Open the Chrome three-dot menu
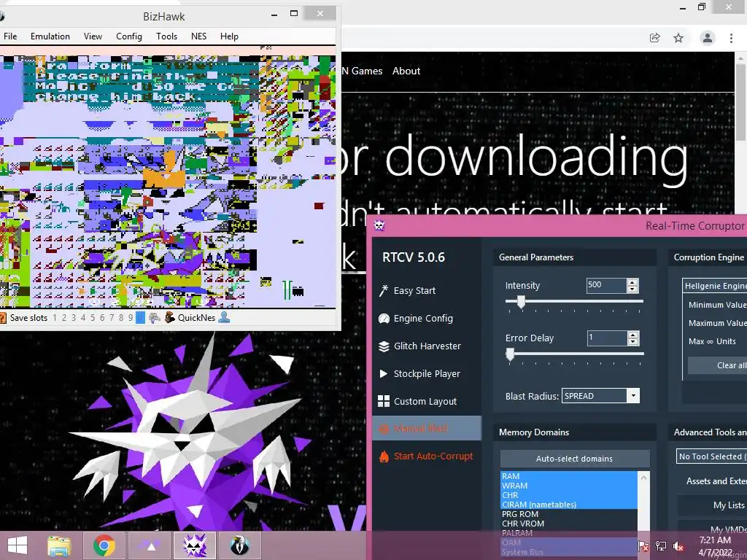Viewport: 747px width, 560px height. point(731,38)
